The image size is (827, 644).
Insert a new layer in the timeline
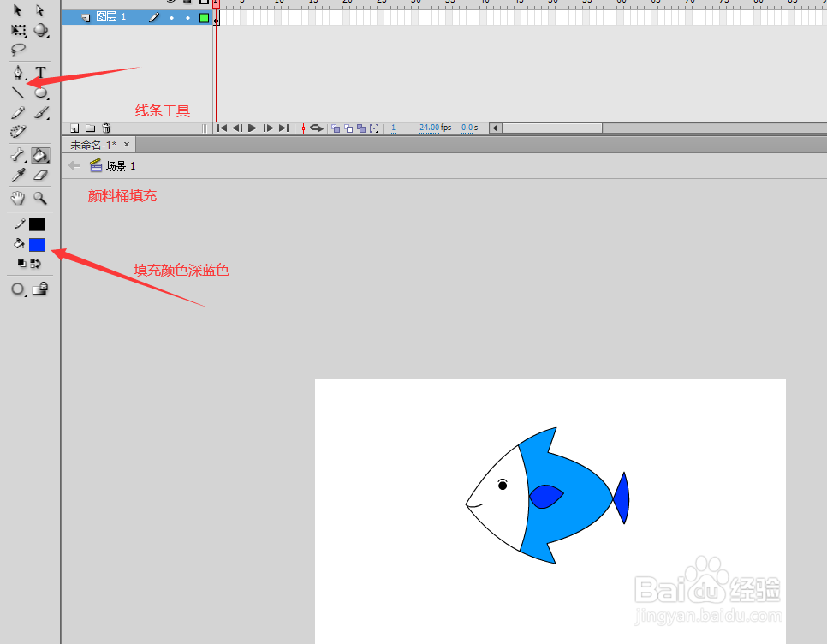(73, 127)
